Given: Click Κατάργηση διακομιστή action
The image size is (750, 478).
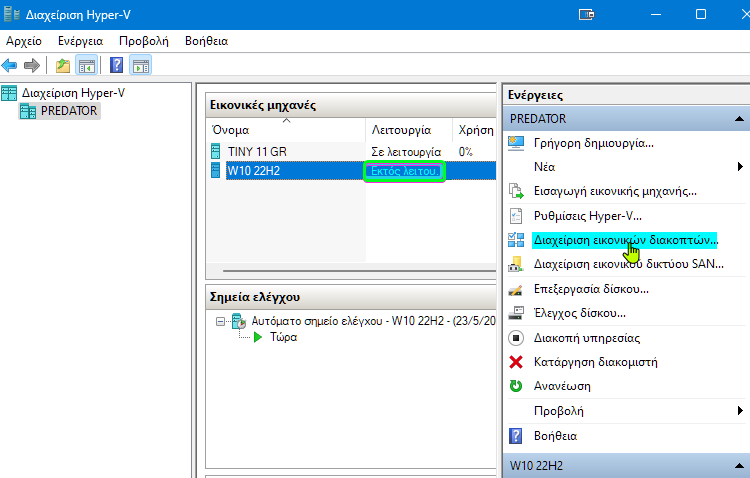Looking at the screenshot, I should [596, 362].
